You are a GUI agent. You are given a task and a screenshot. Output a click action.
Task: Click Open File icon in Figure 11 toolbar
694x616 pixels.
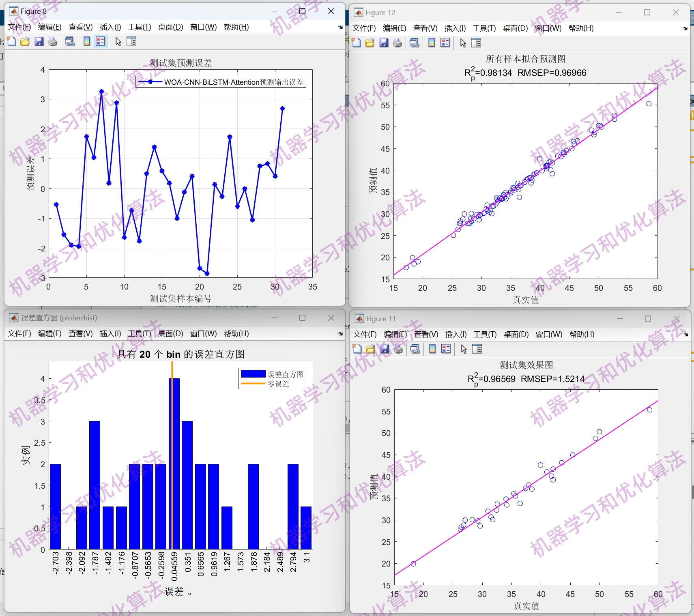(x=371, y=349)
